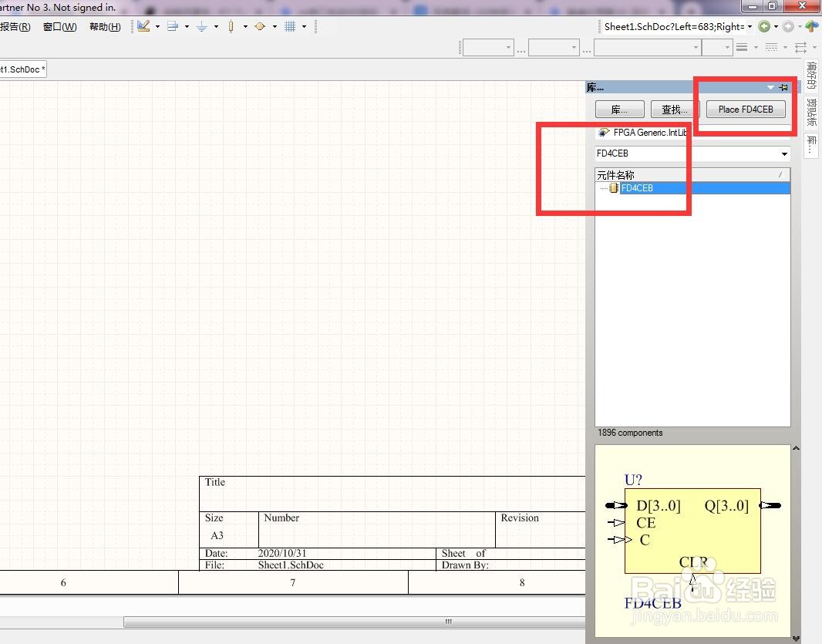Click the grids toolbar icon
The image size is (822, 644).
tap(290, 26)
